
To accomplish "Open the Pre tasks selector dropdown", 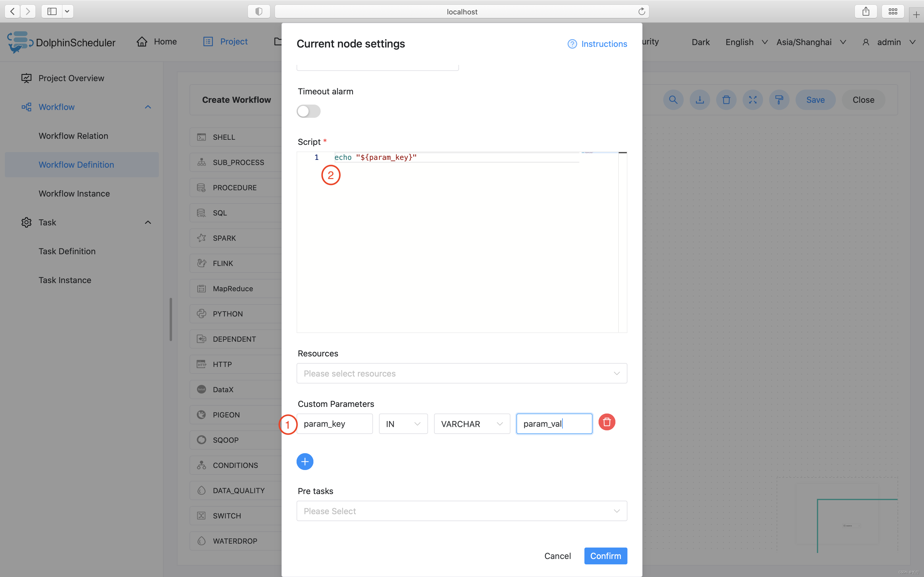I will click(462, 511).
